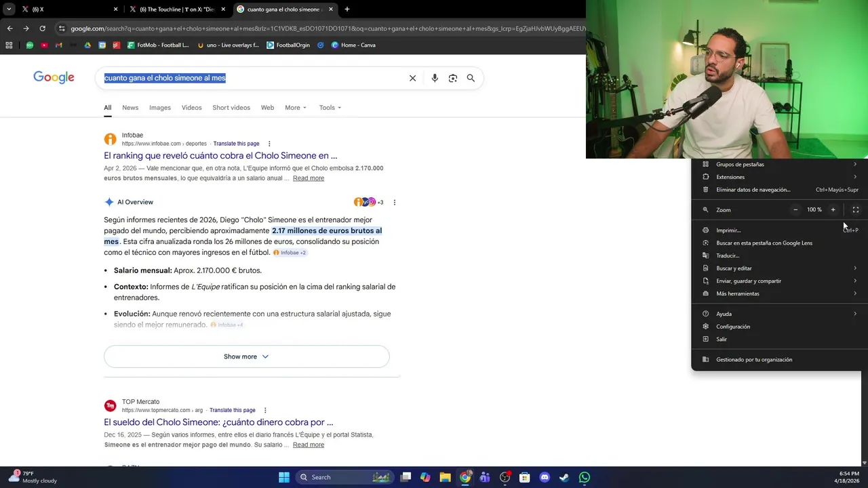
Task: Open AI Overview more-options dots
Action: (395, 202)
